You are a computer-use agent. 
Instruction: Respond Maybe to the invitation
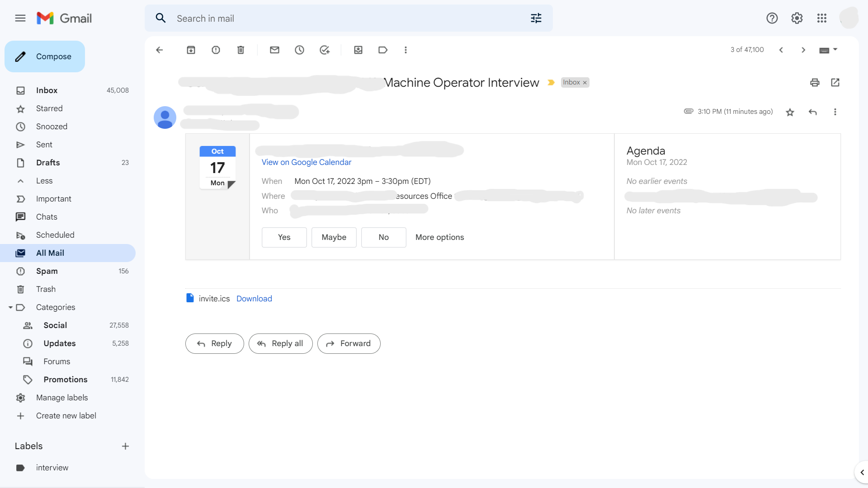click(x=334, y=237)
